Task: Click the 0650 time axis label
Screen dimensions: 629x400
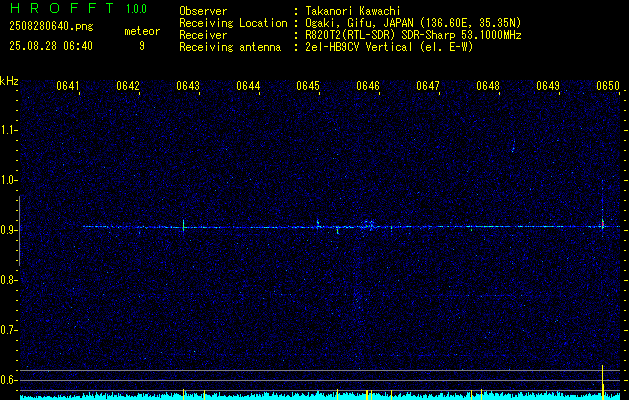Action: (x=607, y=86)
